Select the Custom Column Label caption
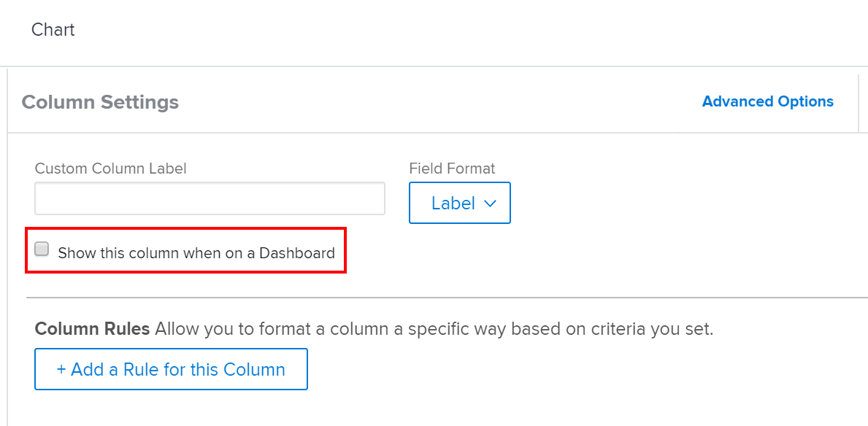This screenshot has width=868, height=426. click(110, 169)
